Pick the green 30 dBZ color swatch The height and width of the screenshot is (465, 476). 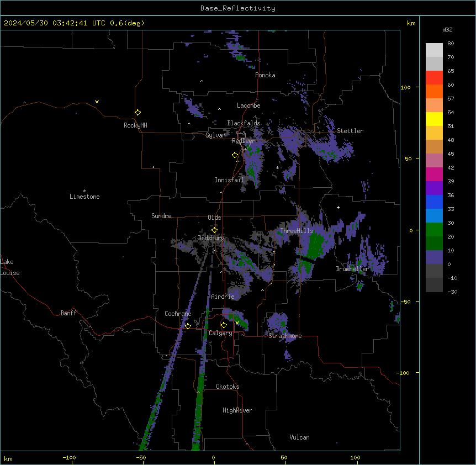point(434,230)
